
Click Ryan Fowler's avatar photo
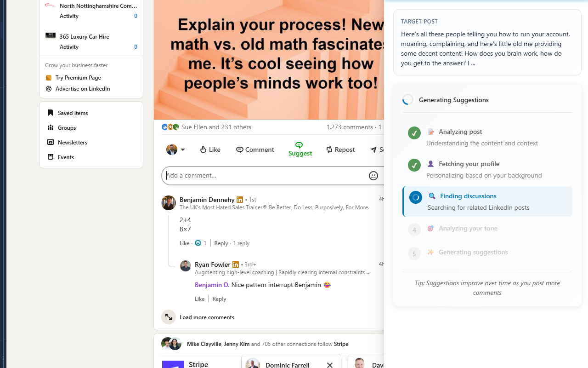pos(186,266)
